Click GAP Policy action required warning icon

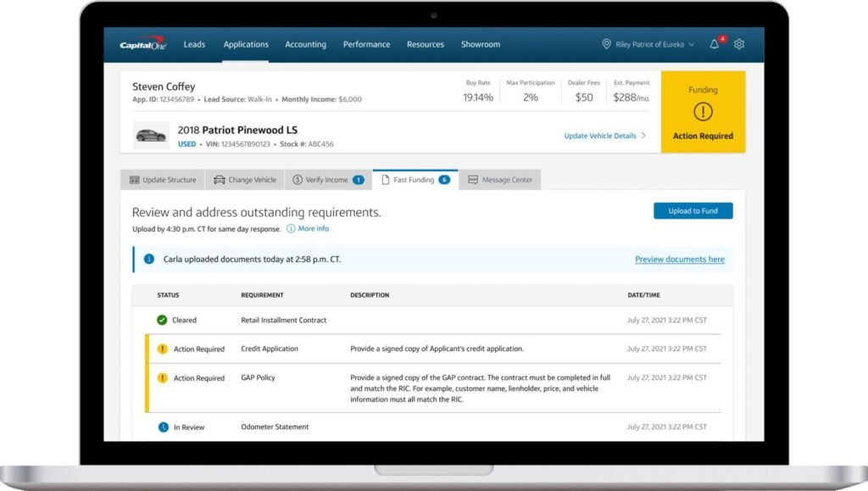(x=162, y=378)
